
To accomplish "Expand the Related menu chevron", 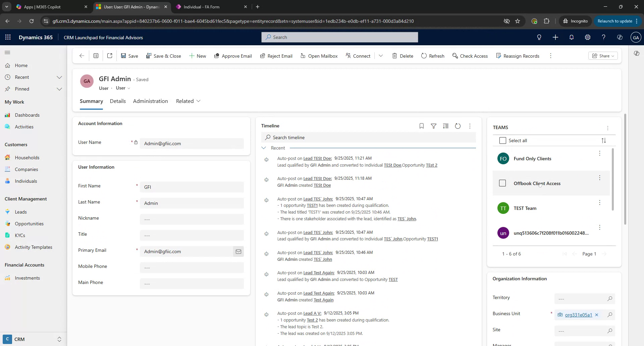I will click(199, 101).
